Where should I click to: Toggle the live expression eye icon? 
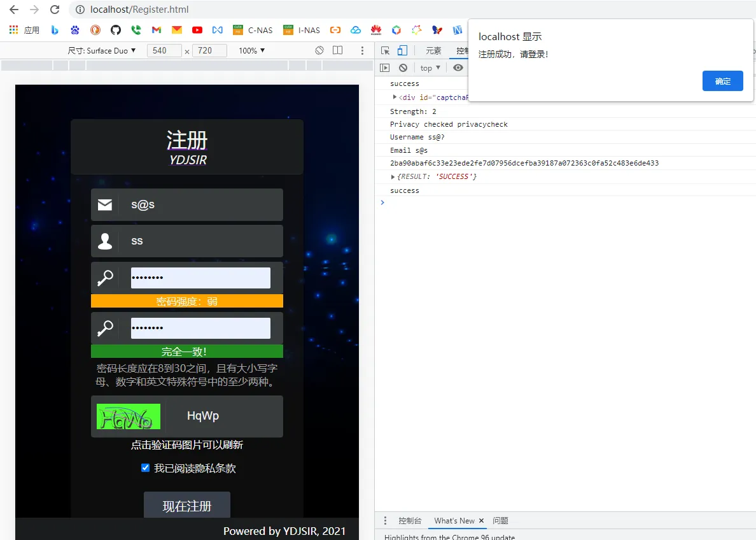(x=458, y=68)
